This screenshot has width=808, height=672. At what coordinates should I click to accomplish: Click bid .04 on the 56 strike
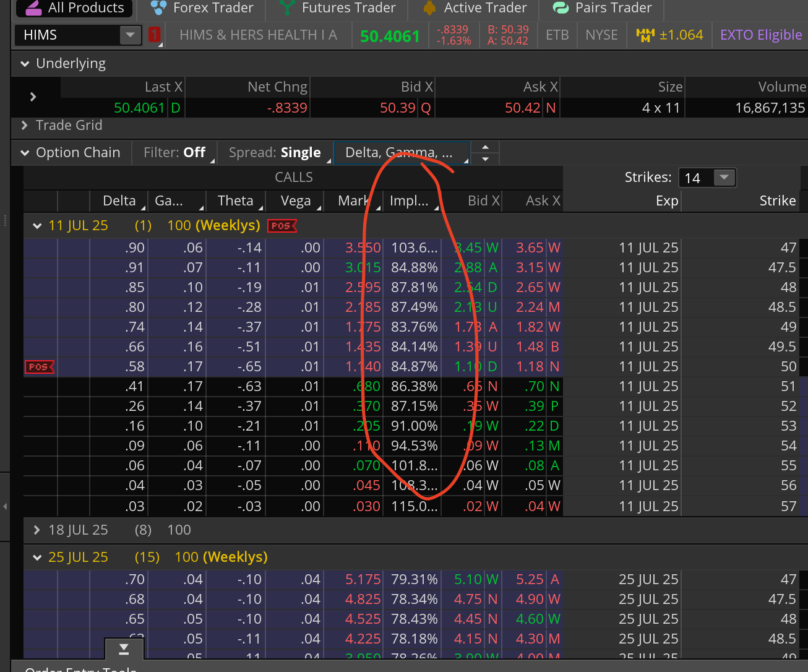[473, 486]
